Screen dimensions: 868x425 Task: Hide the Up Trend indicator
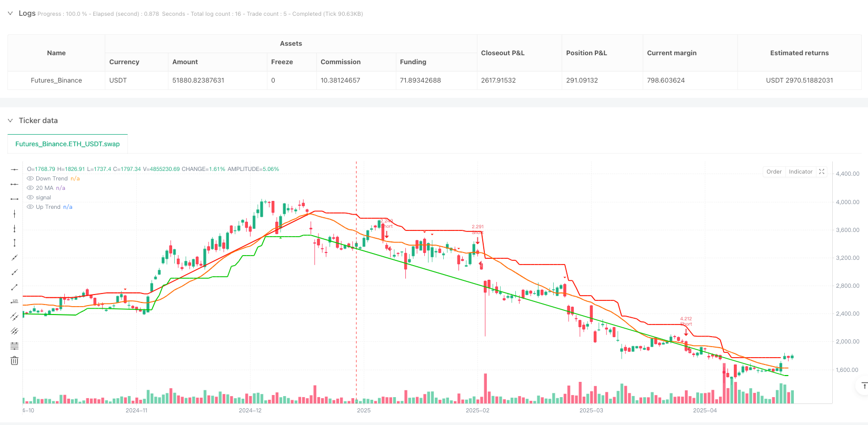pos(30,207)
